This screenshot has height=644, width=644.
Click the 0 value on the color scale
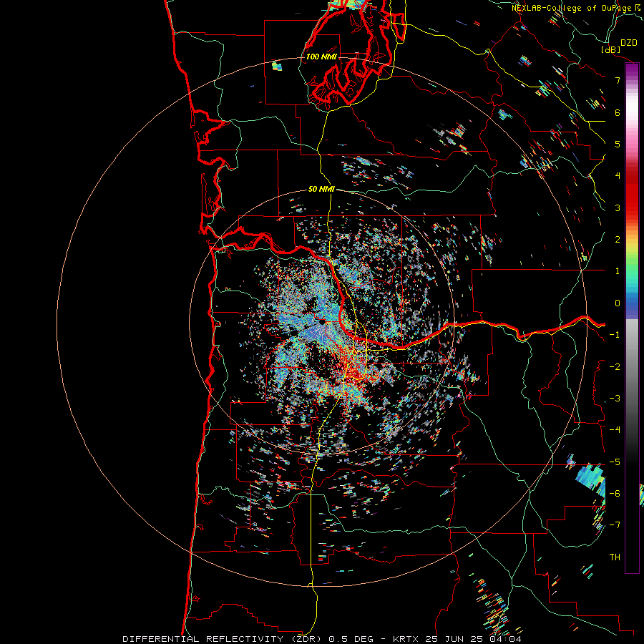(x=618, y=303)
